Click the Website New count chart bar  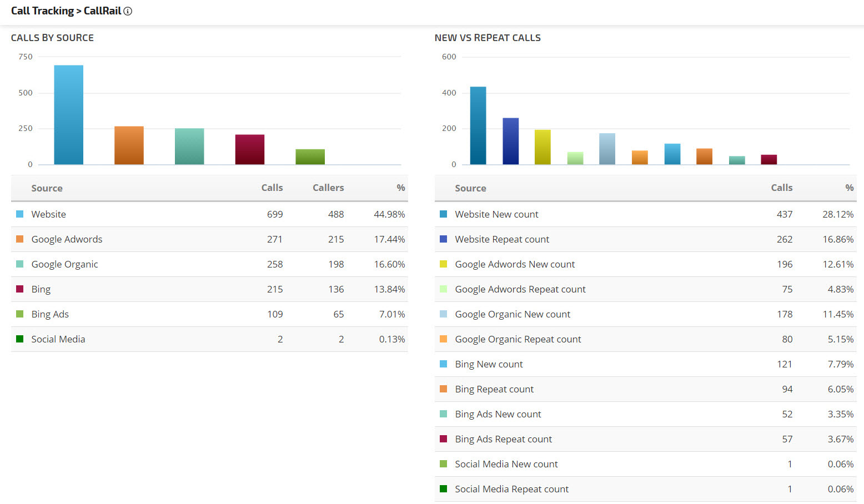point(478,125)
